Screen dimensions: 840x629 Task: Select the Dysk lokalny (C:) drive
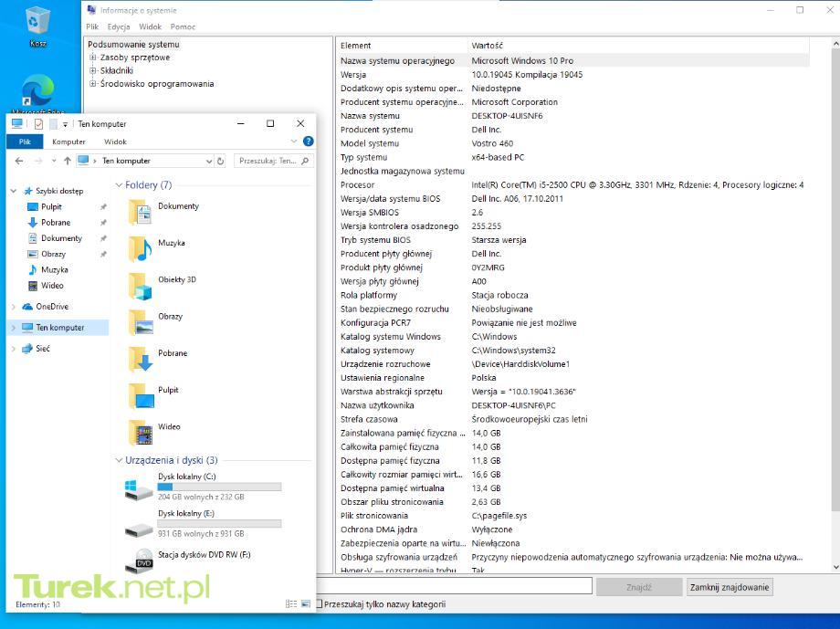pyautogui.click(x=203, y=487)
